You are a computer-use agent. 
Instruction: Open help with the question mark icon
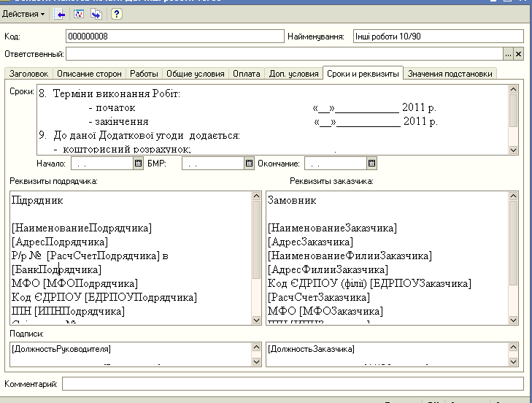[116, 14]
